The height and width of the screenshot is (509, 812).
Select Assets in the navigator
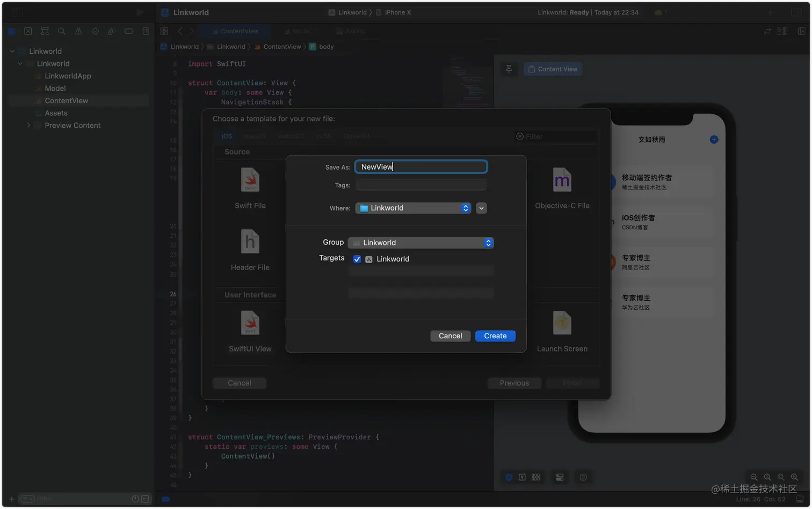56,113
